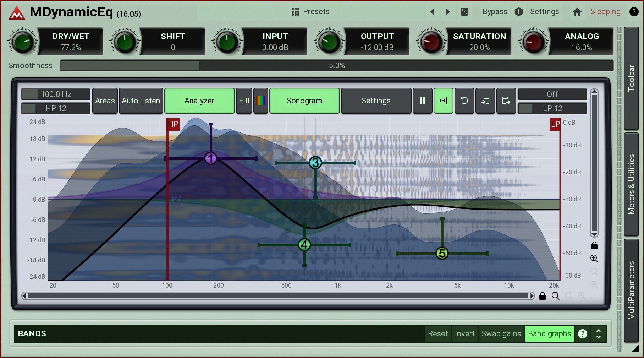Toggle Band graphs off

(549, 334)
